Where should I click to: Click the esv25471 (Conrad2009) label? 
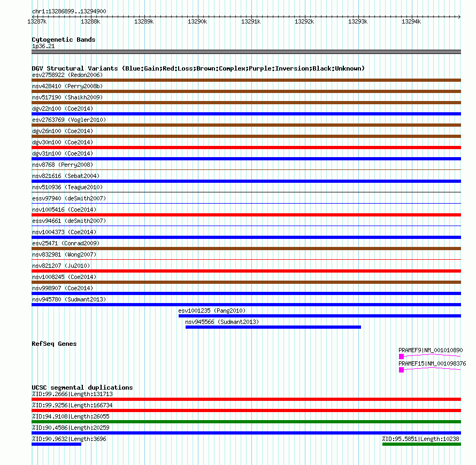(66, 243)
